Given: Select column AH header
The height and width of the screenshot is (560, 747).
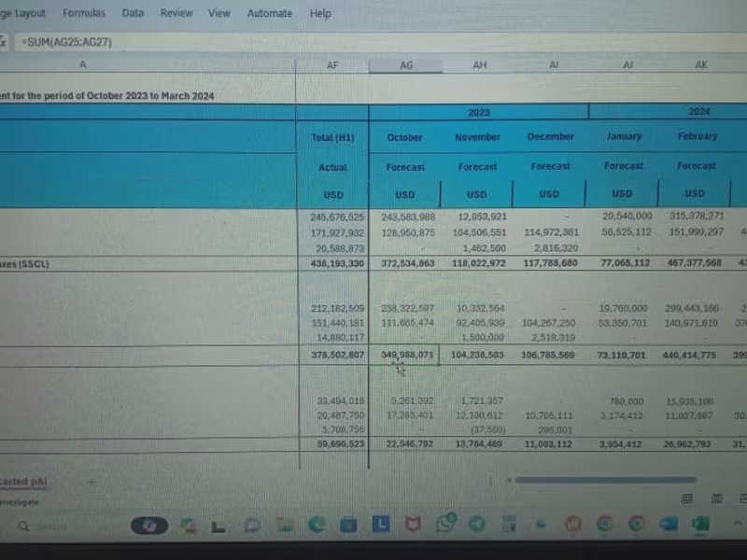Looking at the screenshot, I should (480, 65).
